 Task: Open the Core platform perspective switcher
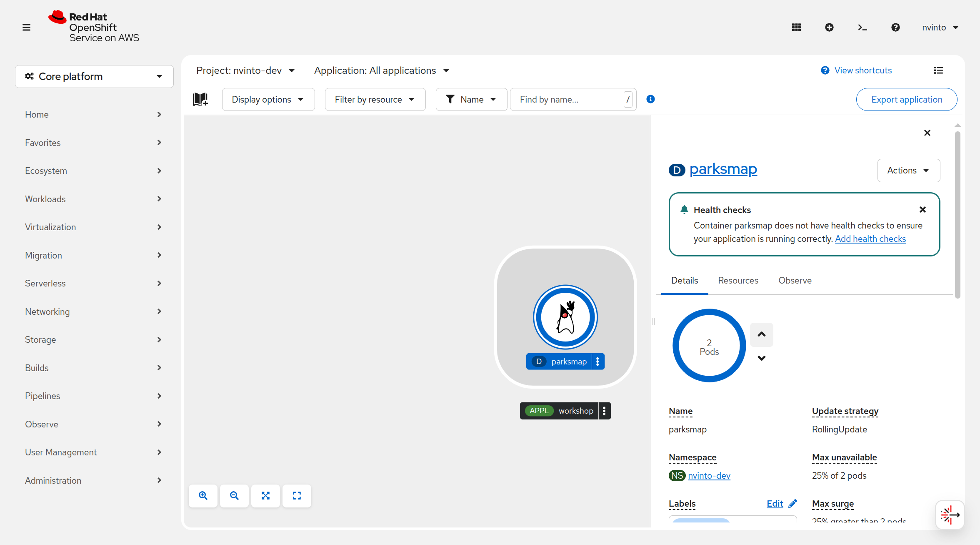94,77
